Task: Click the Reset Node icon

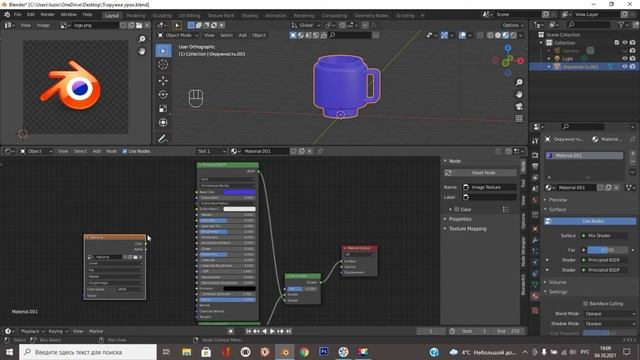Action: (x=448, y=173)
